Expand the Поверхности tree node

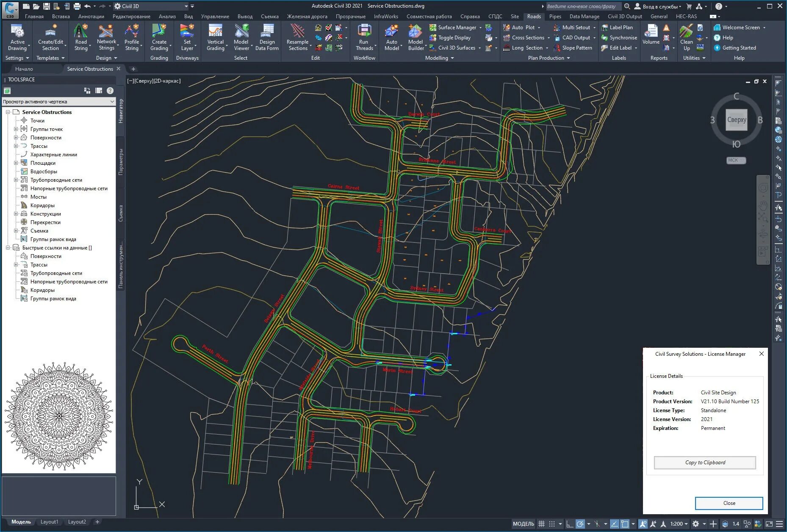coord(16,138)
